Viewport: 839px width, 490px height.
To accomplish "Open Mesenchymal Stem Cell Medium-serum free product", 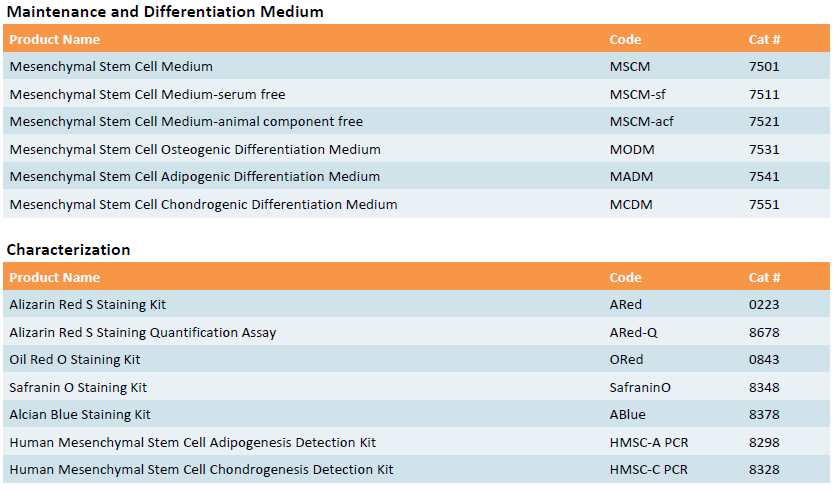I will [x=147, y=94].
